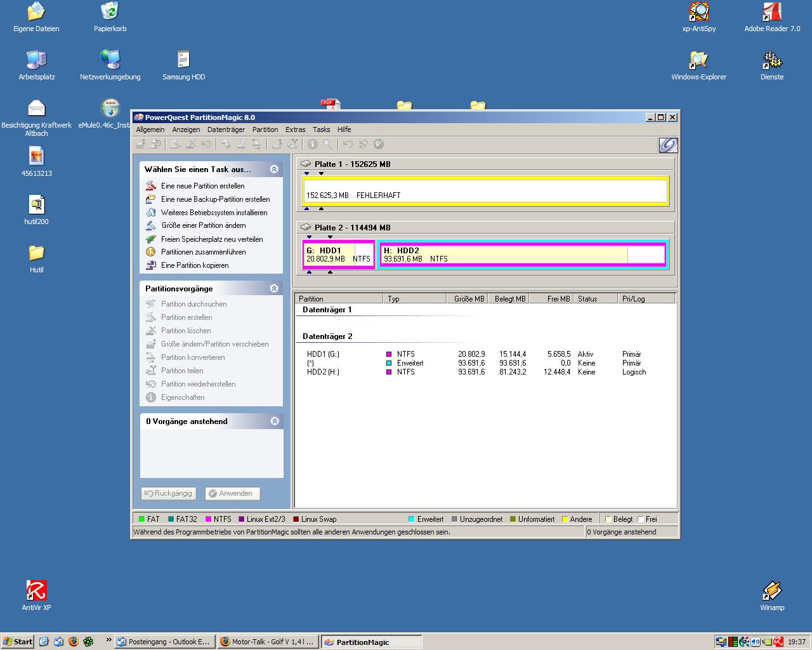Open the Anzeigen menu

coord(186,129)
